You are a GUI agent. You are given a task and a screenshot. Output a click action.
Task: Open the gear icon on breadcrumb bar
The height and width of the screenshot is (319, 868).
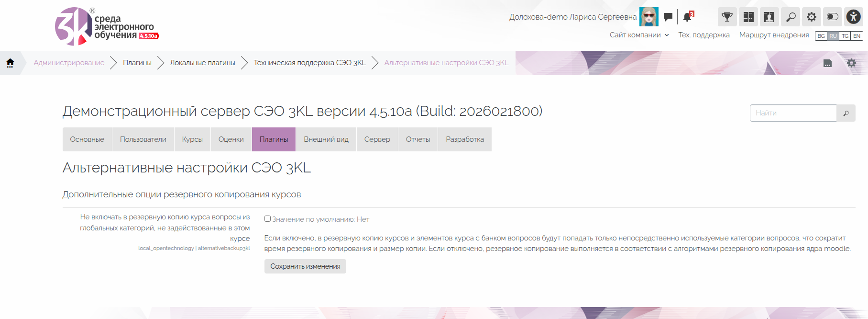coord(851,63)
